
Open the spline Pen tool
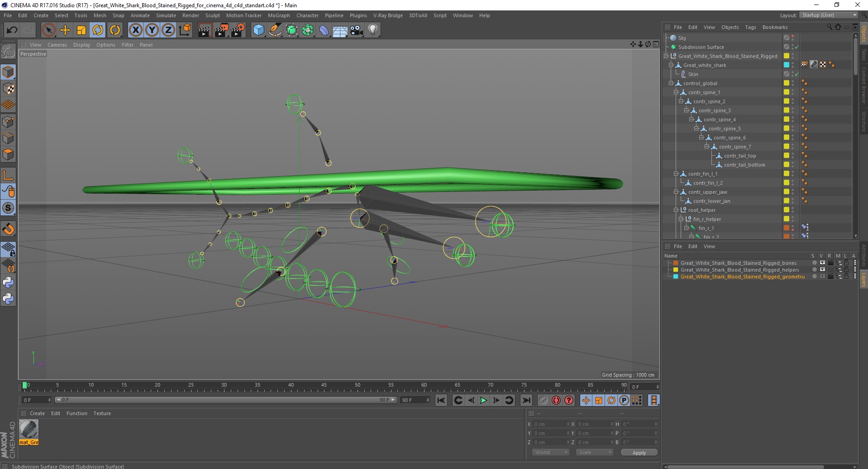pos(275,30)
